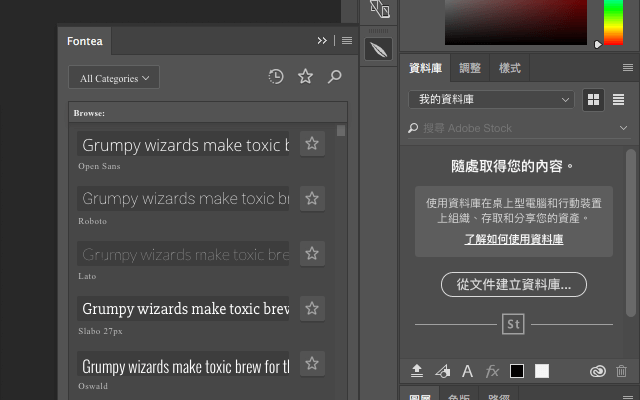Favorite the Open Sans font
This screenshot has height=400, width=640.
[312, 144]
